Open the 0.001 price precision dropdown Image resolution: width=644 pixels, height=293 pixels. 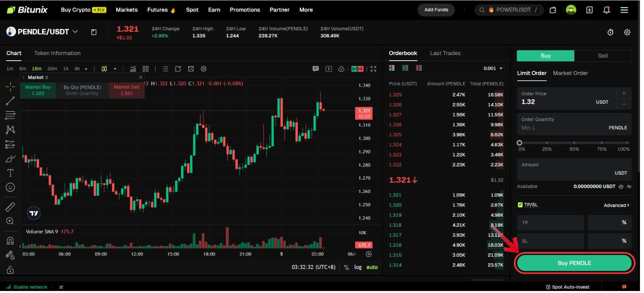click(493, 68)
